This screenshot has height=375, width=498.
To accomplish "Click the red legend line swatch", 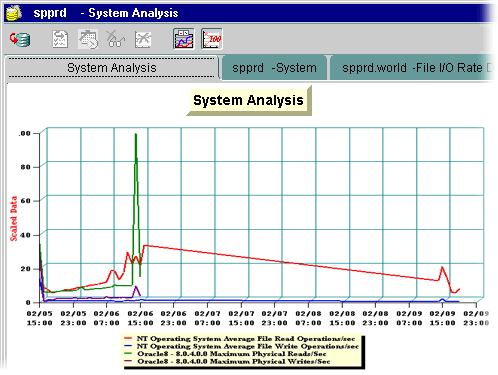I will (x=128, y=339).
